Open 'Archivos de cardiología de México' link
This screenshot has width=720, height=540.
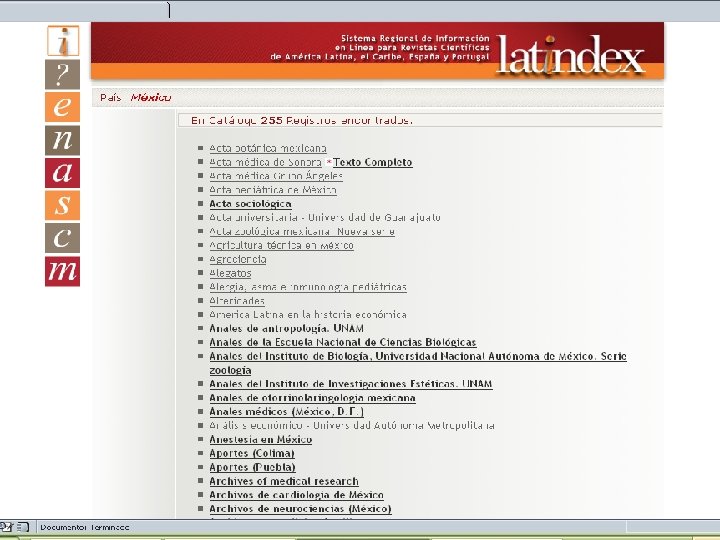click(x=296, y=495)
